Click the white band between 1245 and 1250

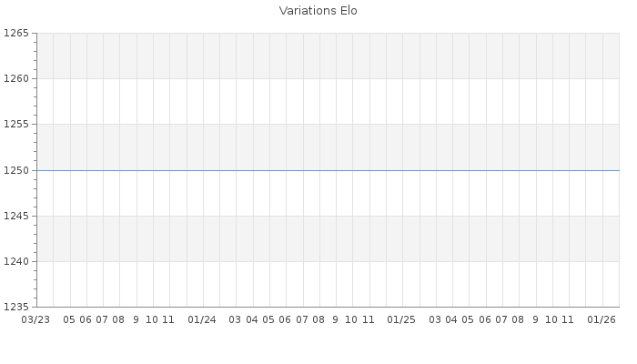[x=328, y=193]
